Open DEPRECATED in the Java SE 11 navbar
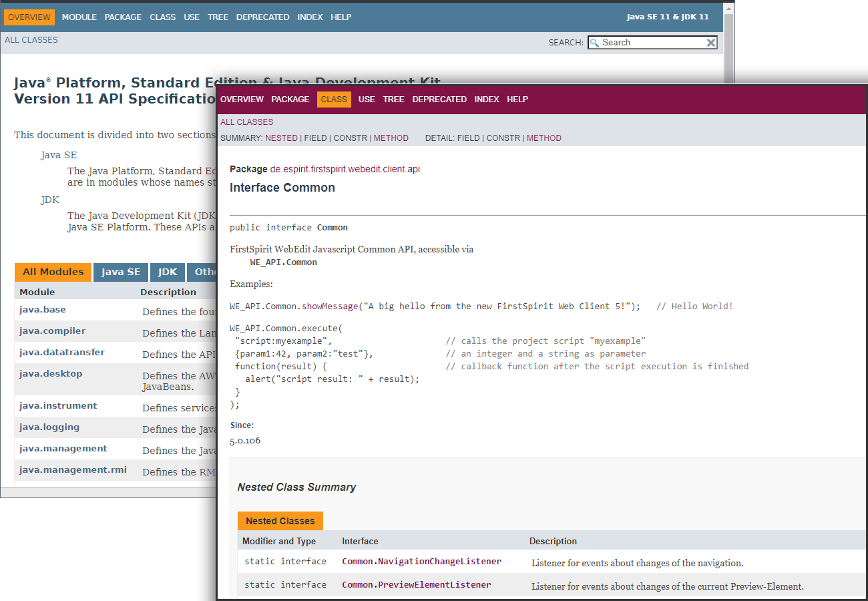This screenshot has width=868, height=601. pyautogui.click(x=263, y=17)
